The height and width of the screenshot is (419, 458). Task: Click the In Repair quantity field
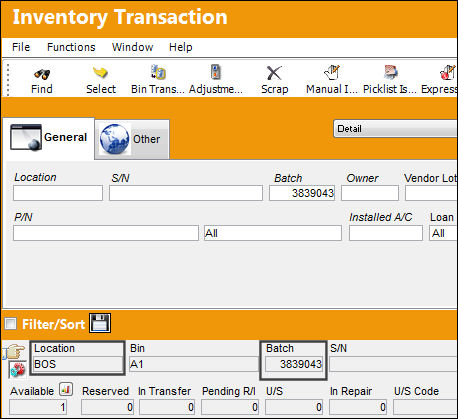click(358, 407)
